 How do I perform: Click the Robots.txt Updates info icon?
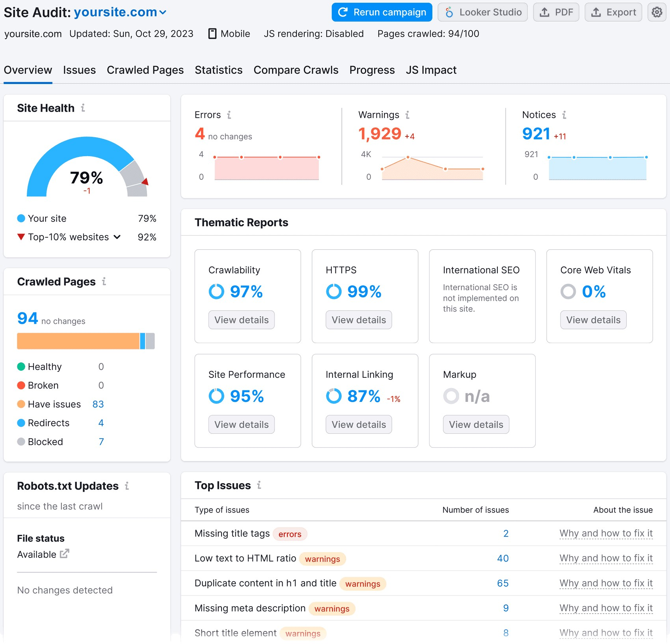click(x=127, y=486)
